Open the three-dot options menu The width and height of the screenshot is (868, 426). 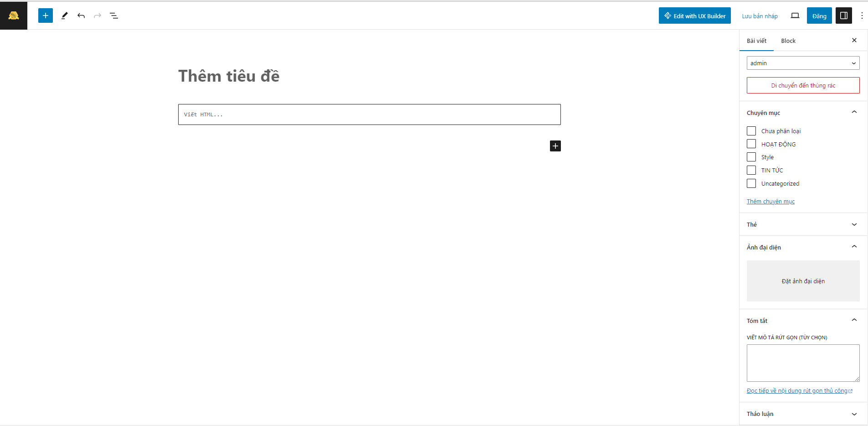862,16
